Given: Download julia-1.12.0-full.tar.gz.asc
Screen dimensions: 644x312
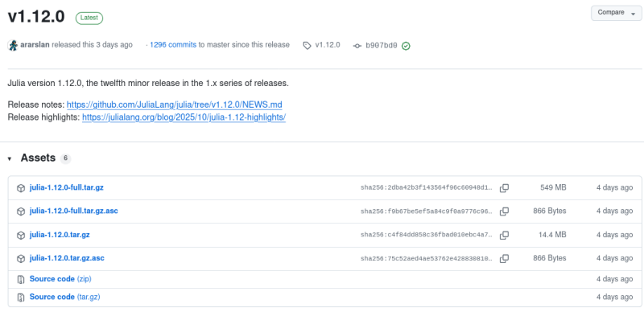Looking at the screenshot, I should pos(73,211).
